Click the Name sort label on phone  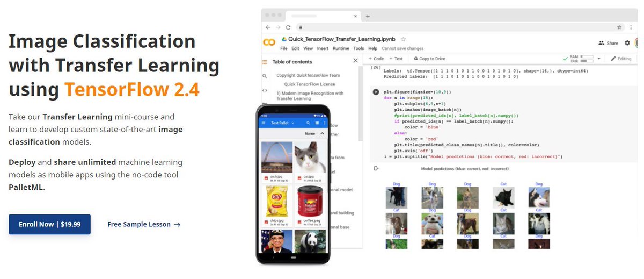tap(310, 133)
